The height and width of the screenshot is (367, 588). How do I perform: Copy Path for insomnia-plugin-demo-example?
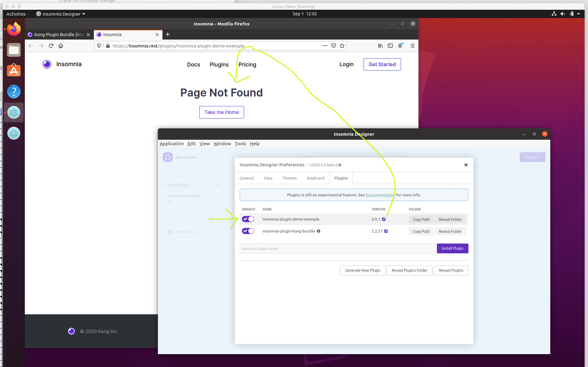[x=421, y=219]
